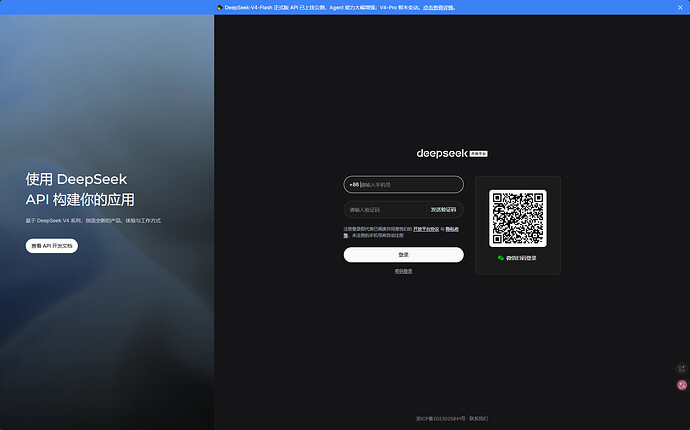Screen dimensions: 690x430
Task: Click the 微信扫码登录 label
Action: [x=521, y=258]
